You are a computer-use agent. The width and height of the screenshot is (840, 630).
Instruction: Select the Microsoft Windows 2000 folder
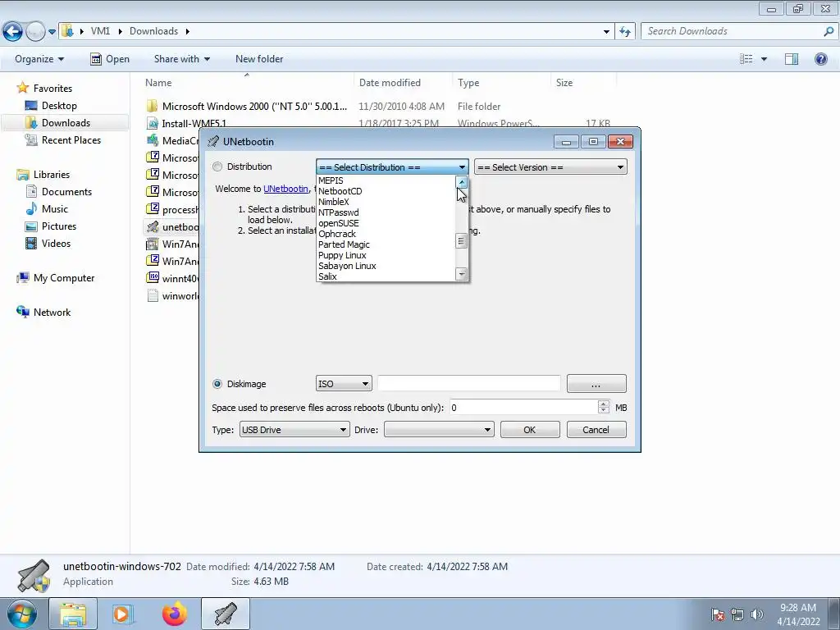254,106
